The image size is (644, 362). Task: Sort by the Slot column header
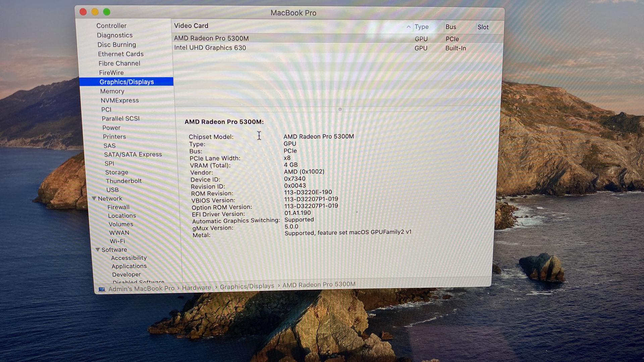tap(483, 27)
